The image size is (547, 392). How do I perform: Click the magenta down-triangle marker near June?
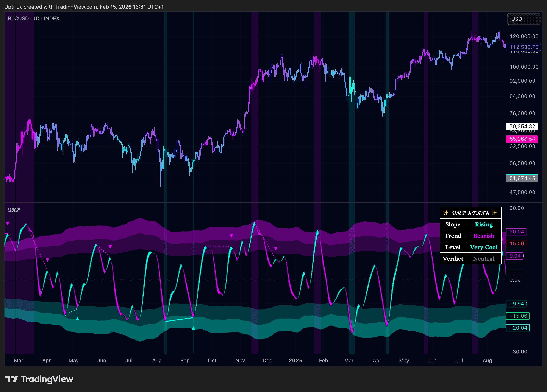click(x=110, y=247)
